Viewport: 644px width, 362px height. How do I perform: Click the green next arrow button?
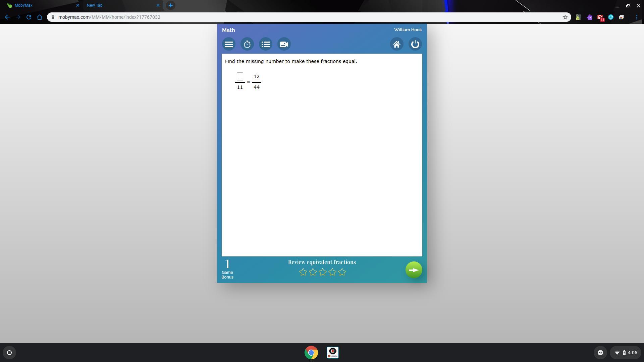point(414,270)
